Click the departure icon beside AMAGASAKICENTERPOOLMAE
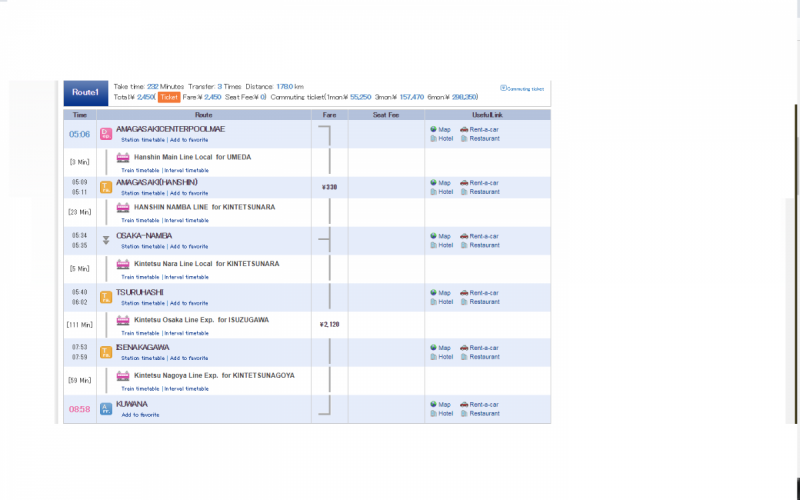 105,134
